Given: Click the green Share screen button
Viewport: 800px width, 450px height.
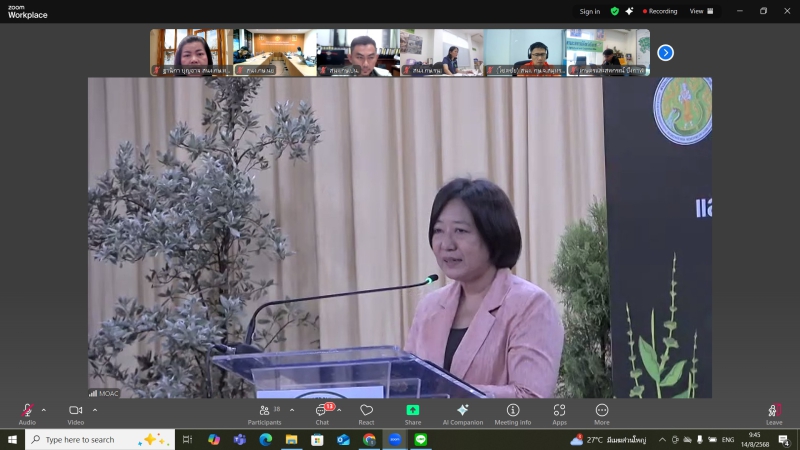Looking at the screenshot, I should (413, 414).
